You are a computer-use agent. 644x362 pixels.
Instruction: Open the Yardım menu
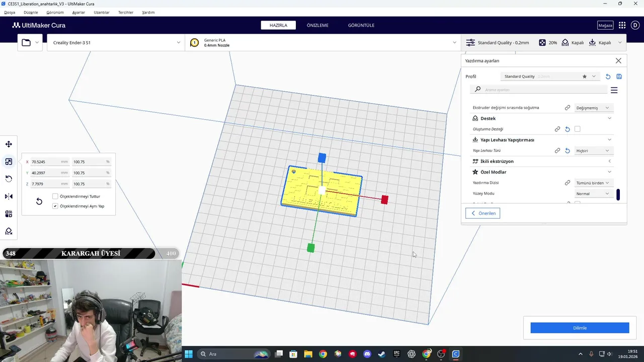click(x=148, y=12)
